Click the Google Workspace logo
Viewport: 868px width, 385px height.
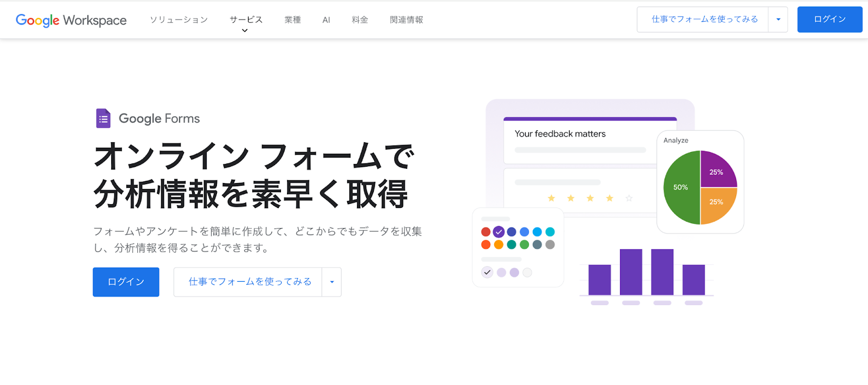[x=71, y=20]
